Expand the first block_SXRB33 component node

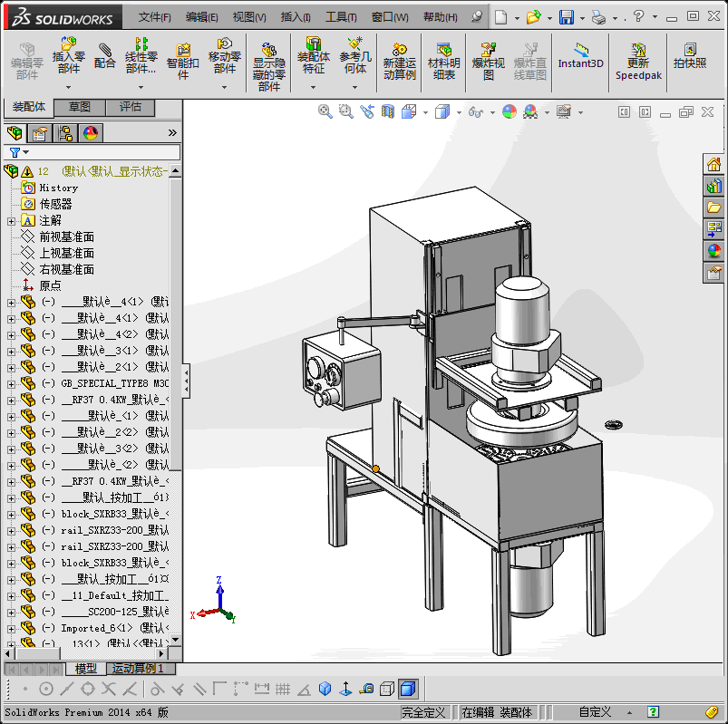coord(11,515)
